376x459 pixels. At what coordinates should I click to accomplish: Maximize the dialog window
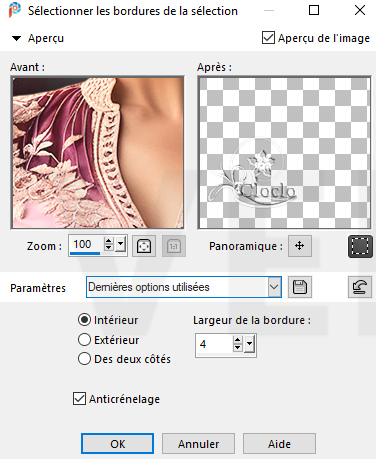click(x=314, y=10)
